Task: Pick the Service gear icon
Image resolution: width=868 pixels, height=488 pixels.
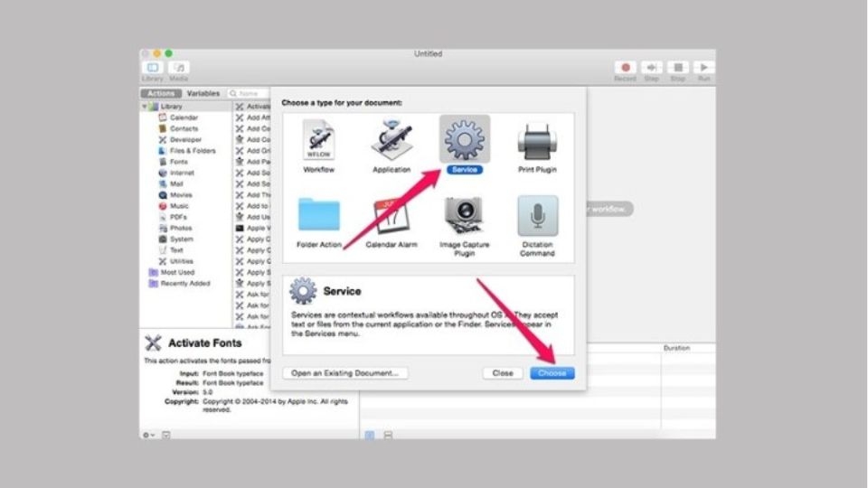Action: coord(465,139)
